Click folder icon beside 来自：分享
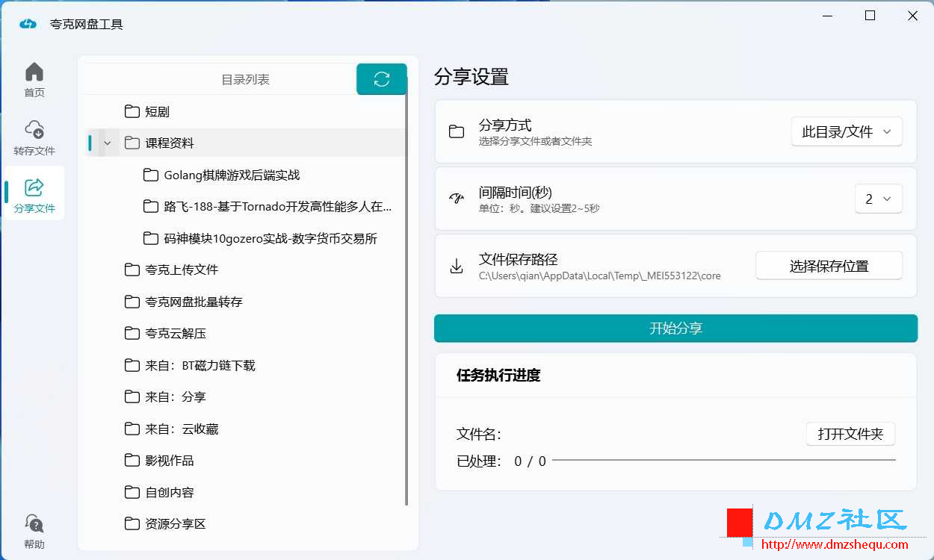This screenshot has height=560, width=934. [132, 396]
